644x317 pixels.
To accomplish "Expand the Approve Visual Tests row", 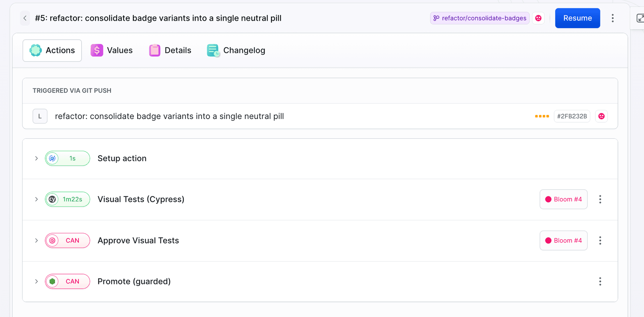I will click(36, 241).
